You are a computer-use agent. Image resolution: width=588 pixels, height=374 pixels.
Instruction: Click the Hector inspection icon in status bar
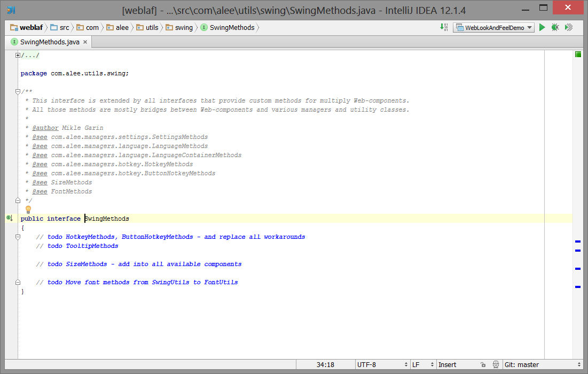[x=496, y=364]
